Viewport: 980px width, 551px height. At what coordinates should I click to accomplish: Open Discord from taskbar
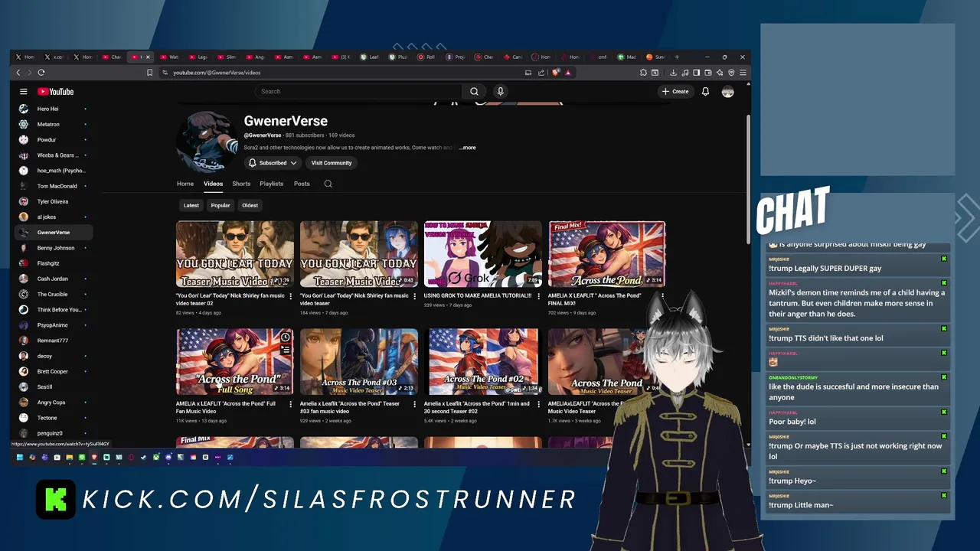click(x=168, y=458)
